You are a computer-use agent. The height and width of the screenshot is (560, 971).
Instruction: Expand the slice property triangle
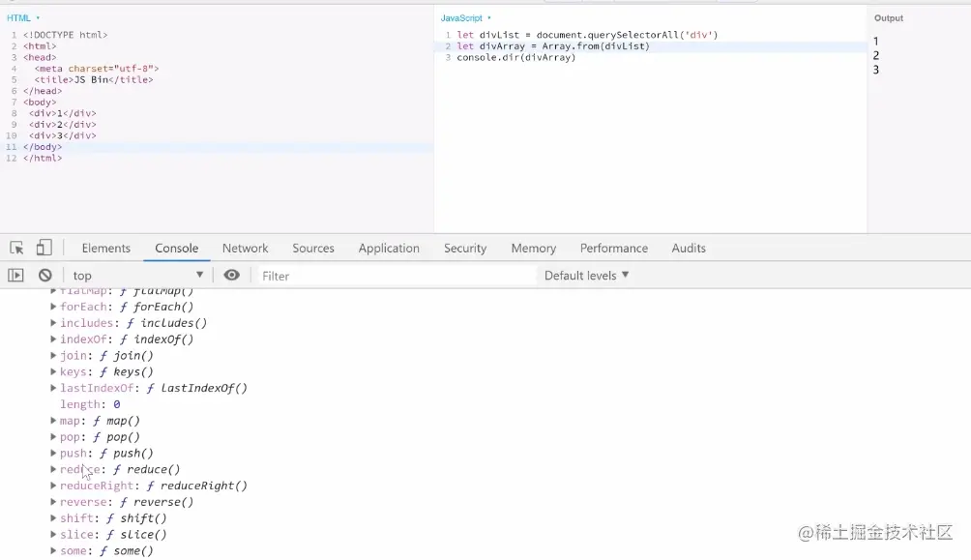pos(53,534)
